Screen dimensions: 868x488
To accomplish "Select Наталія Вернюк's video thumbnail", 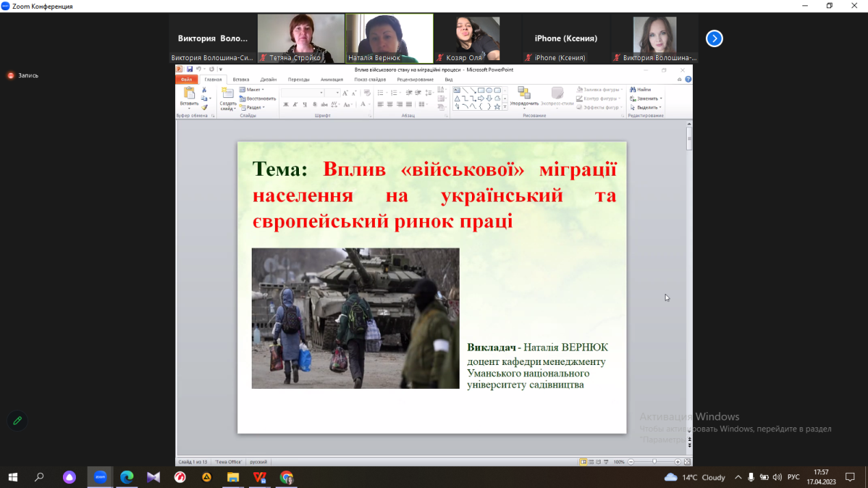I will [x=389, y=38].
